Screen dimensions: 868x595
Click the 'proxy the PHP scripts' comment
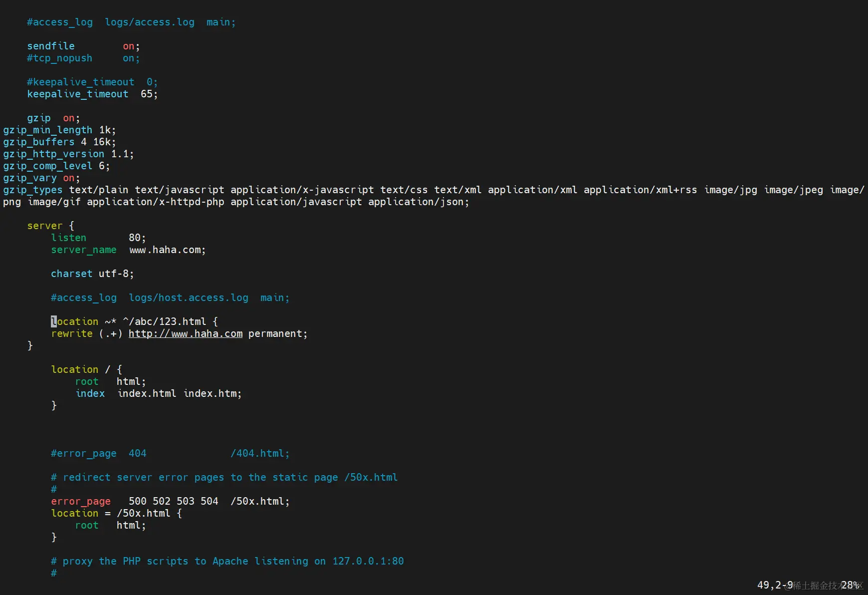227,561
